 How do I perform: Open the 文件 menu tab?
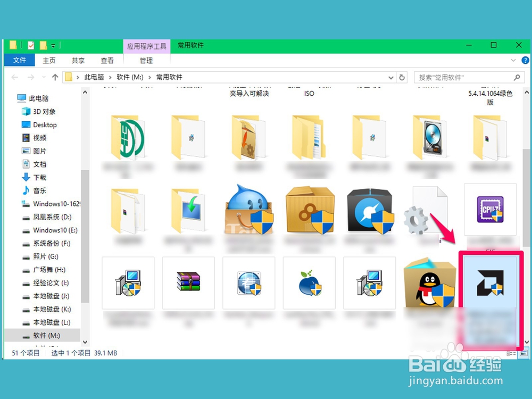(x=19, y=60)
